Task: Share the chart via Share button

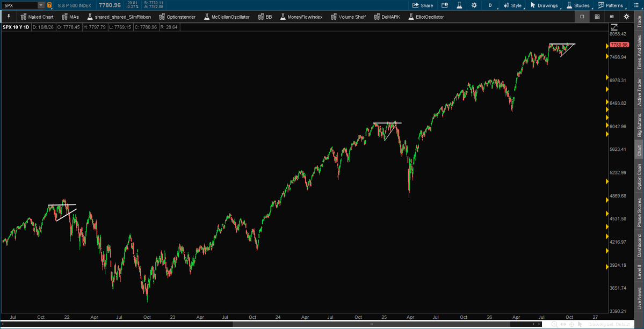Action: click(423, 5)
